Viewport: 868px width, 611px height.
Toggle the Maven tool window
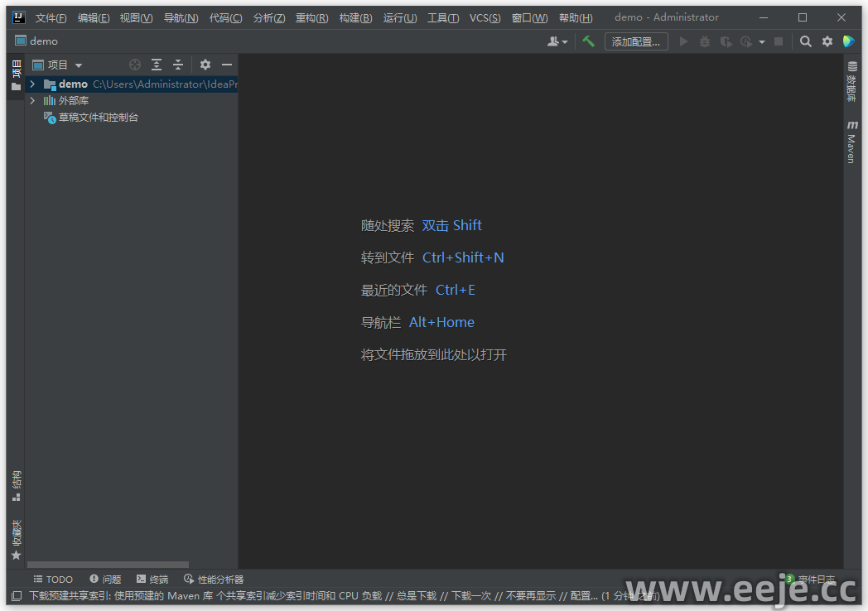pyautogui.click(x=851, y=142)
